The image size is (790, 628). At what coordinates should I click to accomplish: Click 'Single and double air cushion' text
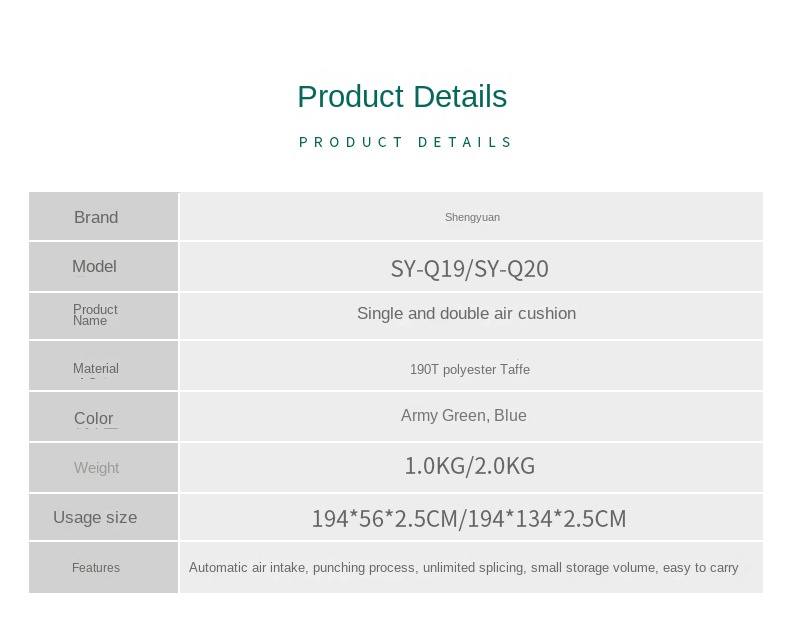pos(466,313)
